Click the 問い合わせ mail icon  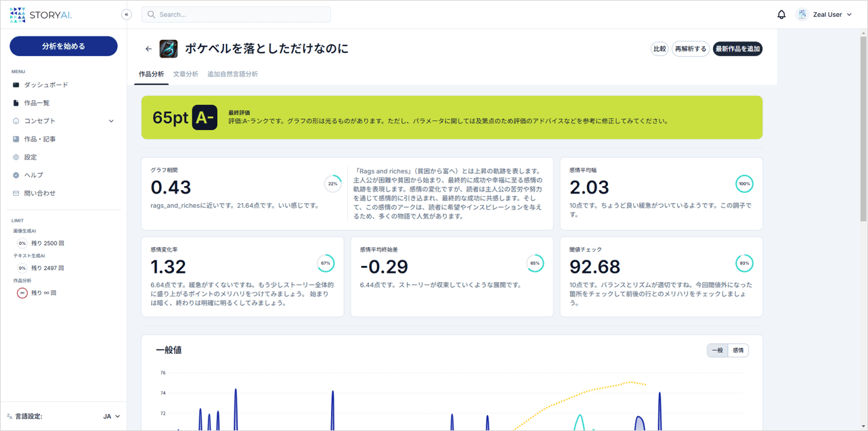pos(16,194)
